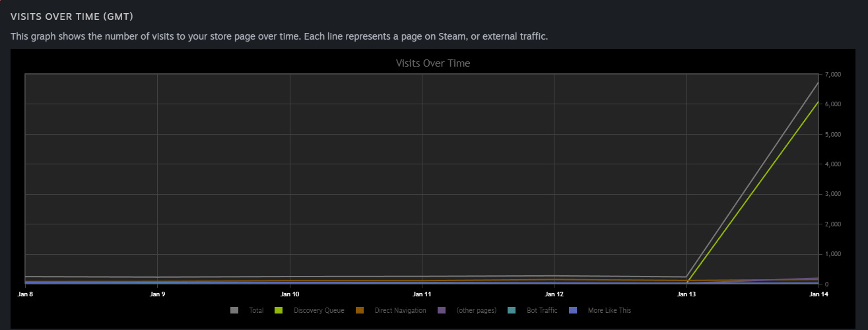Click the 'Visits Over Time' chart title
This screenshot has width=868, height=330.
[432, 63]
